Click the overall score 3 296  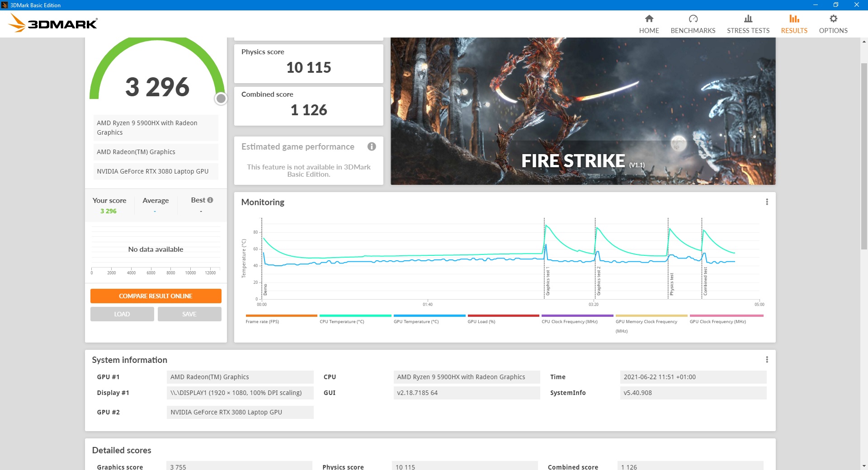pyautogui.click(x=157, y=87)
